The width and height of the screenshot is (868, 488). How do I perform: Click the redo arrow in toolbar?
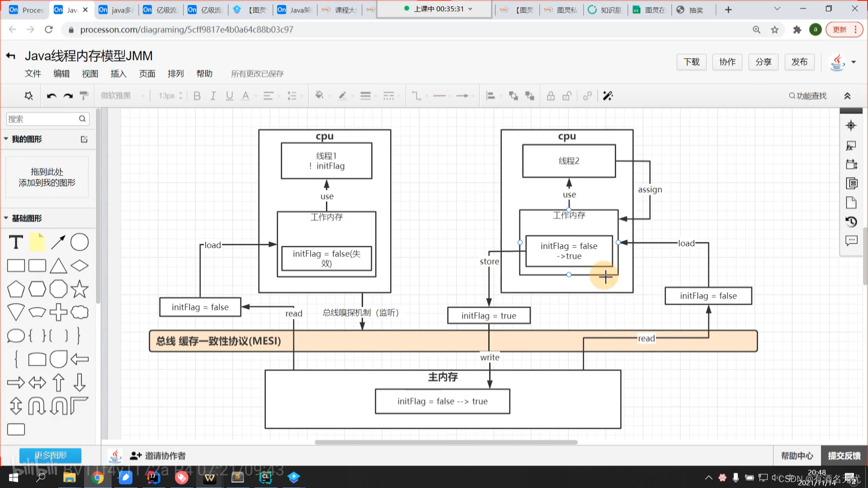click(x=68, y=96)
